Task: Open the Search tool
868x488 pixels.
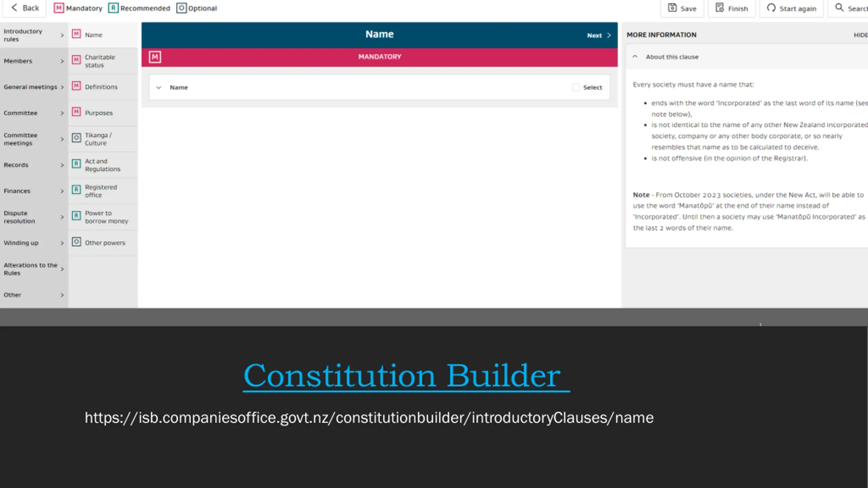Action: point(848,8)
